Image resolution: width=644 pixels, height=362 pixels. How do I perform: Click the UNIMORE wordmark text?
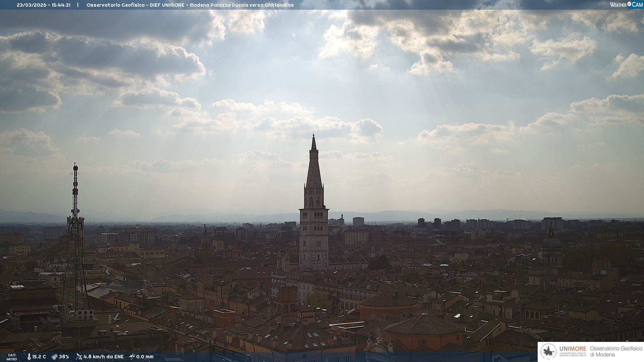[x=573, y=349]
